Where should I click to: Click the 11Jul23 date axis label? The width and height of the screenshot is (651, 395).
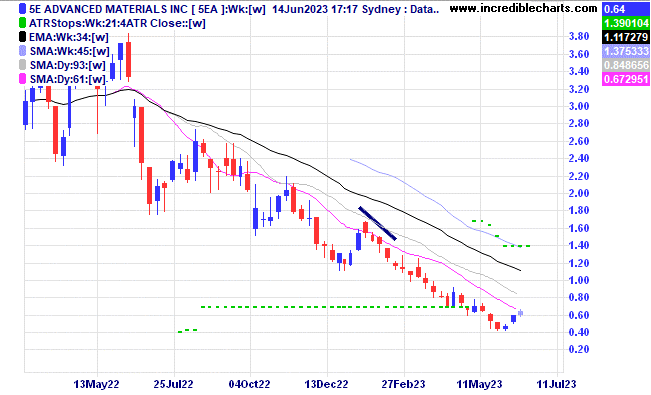[556, 384]
